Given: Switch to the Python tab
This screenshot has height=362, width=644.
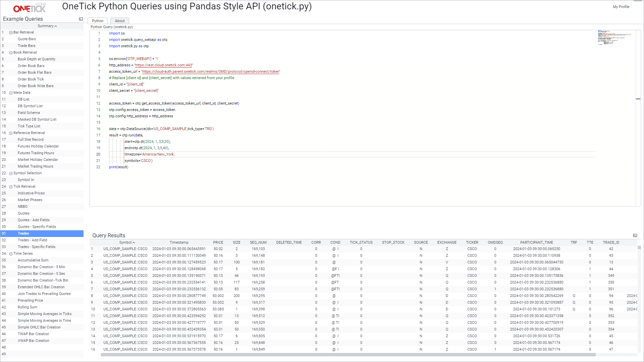Looking at the screenshot, I should pos(98,21).
